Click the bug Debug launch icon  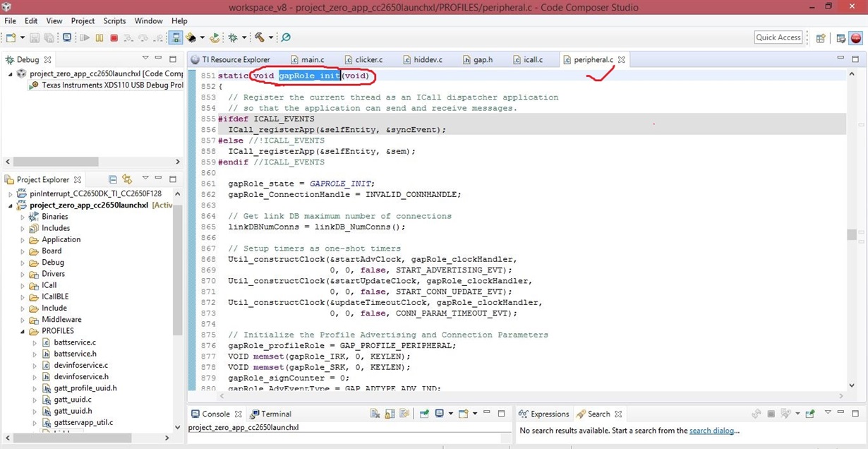(233, 37)
